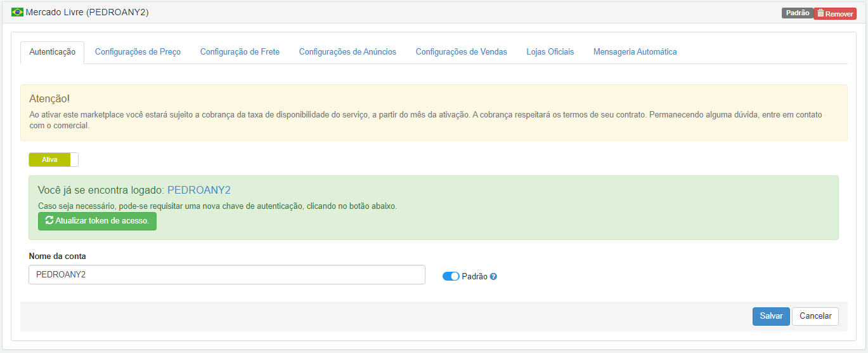Click the Cancelar button

coord(815,316)
